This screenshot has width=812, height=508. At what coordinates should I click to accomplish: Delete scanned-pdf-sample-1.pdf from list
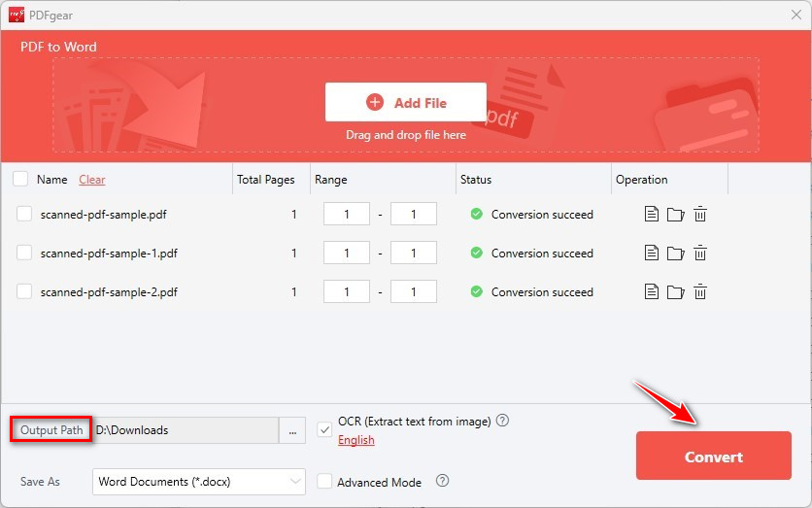(700, 253)
